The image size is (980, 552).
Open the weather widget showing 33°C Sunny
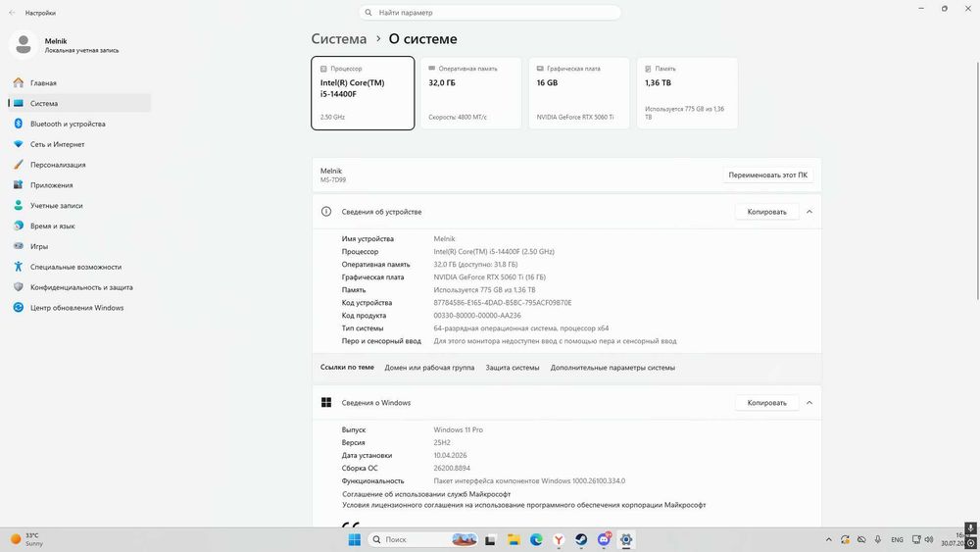(26, 539)
